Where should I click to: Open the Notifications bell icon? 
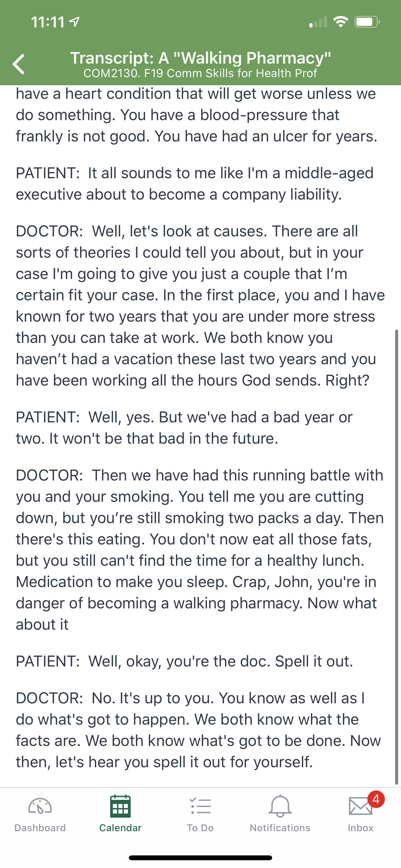tap(280, 806)
